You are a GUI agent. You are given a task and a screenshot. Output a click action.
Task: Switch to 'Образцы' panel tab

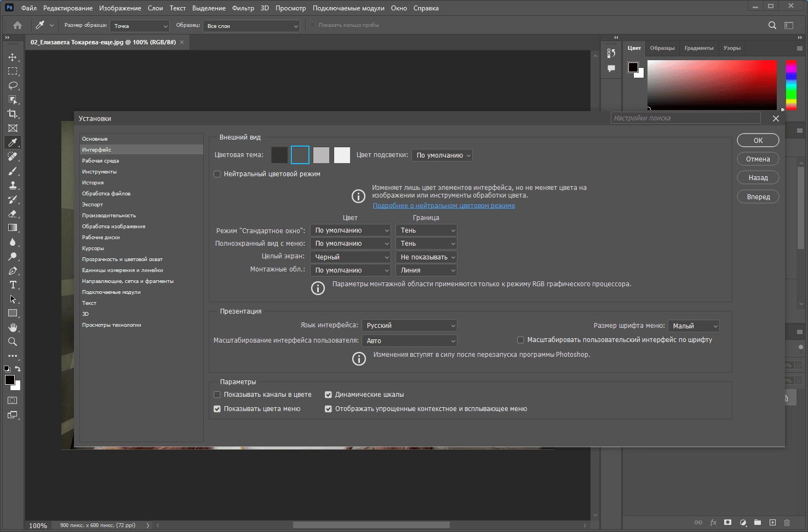662,48
